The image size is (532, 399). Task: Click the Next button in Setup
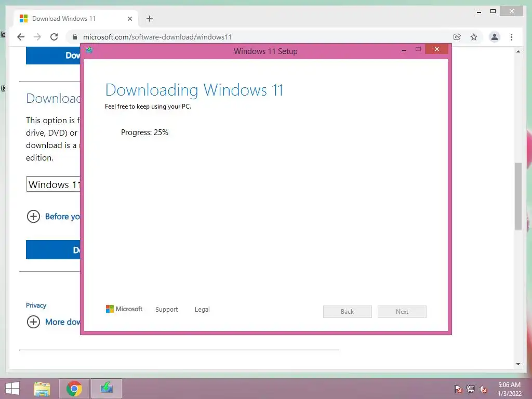[x=402, y=312]
